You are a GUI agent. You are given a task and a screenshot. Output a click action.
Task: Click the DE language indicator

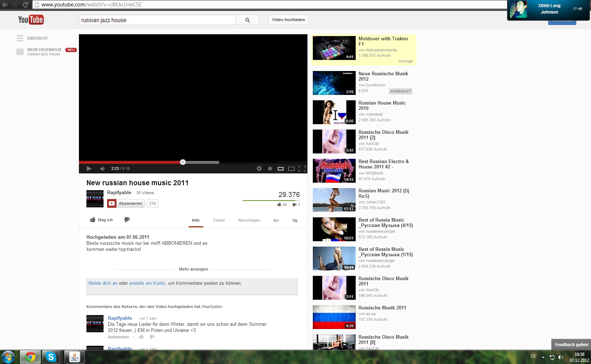533,356
